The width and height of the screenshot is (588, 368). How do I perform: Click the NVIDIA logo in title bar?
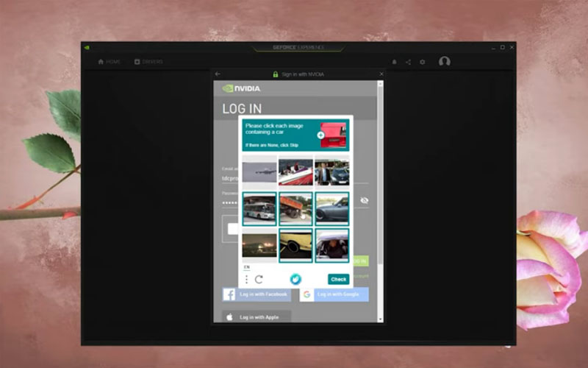87,48
